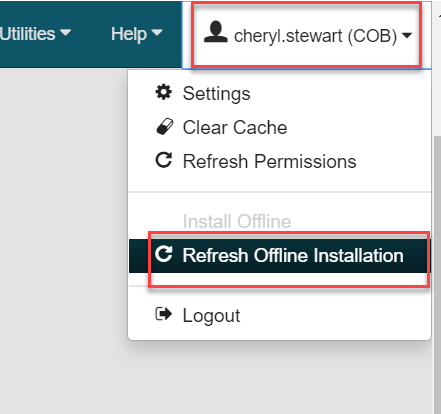Collapse the cheryl.stewart (COB) user menu
Screen dimensions: 441x414
point(307,35)
